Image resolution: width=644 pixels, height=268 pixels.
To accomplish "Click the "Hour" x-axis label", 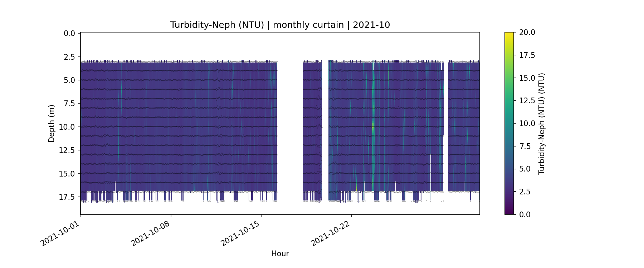I will coord(280,254).
